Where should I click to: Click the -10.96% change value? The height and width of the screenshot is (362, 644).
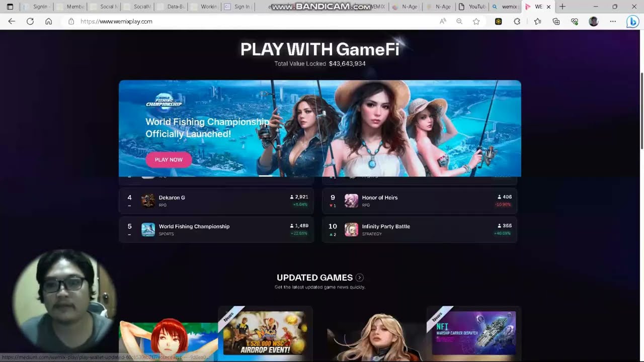pyautogui.click(x=504, y=205)
